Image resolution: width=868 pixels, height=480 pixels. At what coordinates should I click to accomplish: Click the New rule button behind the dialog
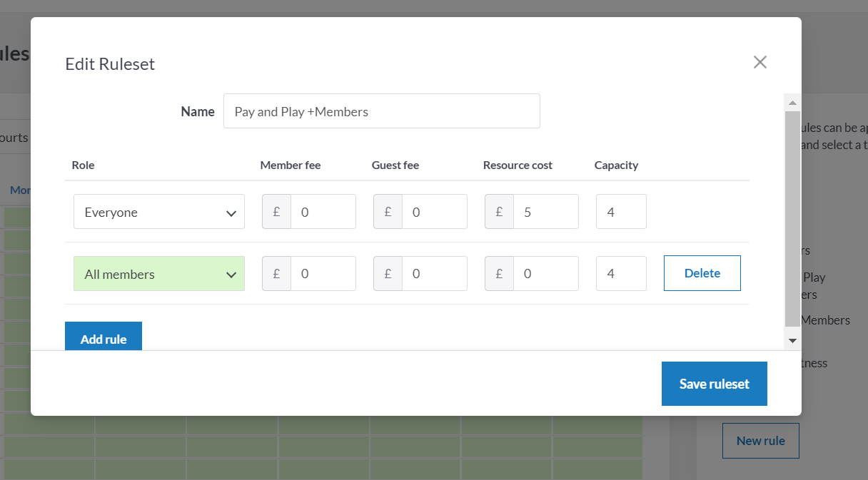pyautogui.click(x=760, y=441)
